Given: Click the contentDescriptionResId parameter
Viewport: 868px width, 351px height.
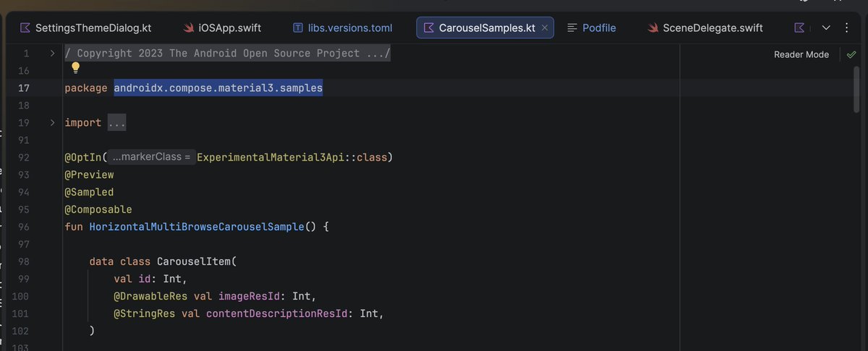Looking at the screenshot, I should [x=277, y=313].
